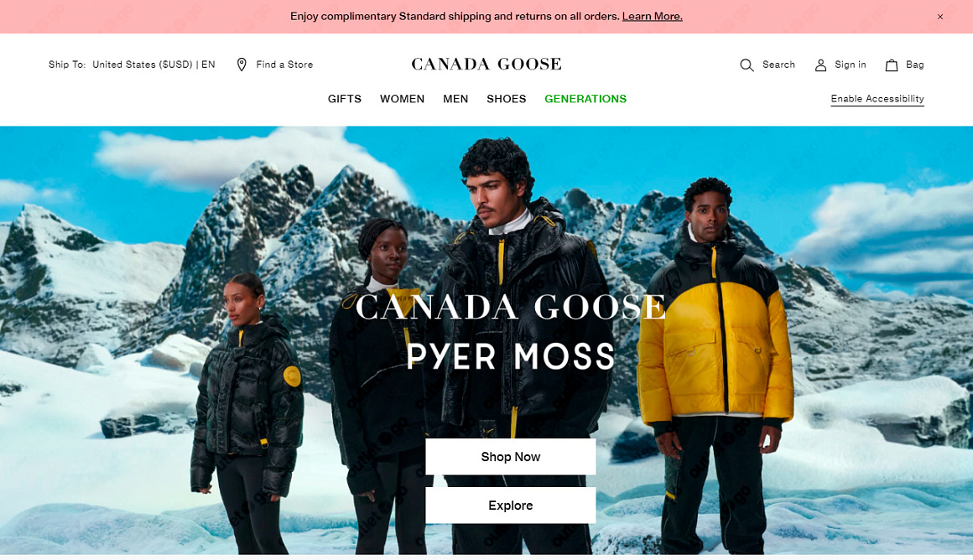Click the user account icon
This screenshot has width=973, height=560.
pos(820,65)
